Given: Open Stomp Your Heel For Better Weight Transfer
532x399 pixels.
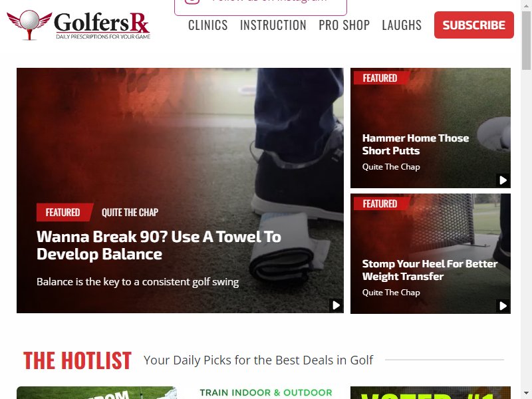Looking at the screenshot, I should coord(430,270).
